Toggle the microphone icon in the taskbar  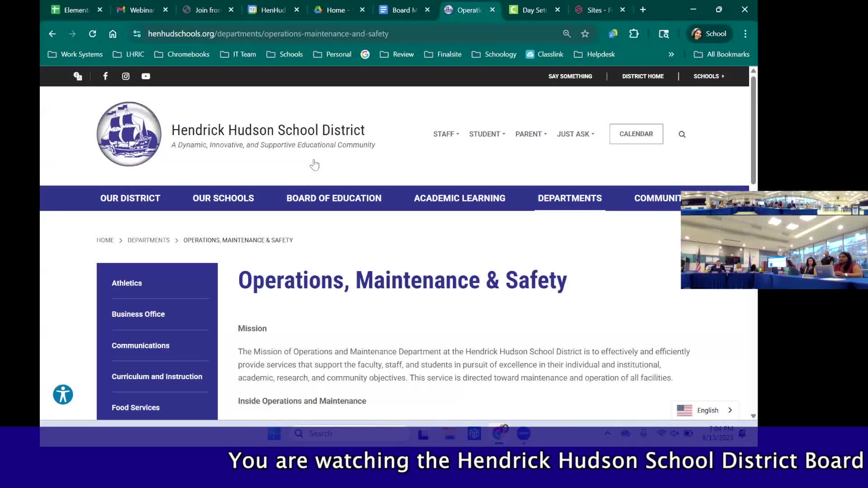click(x=644, y=433)
